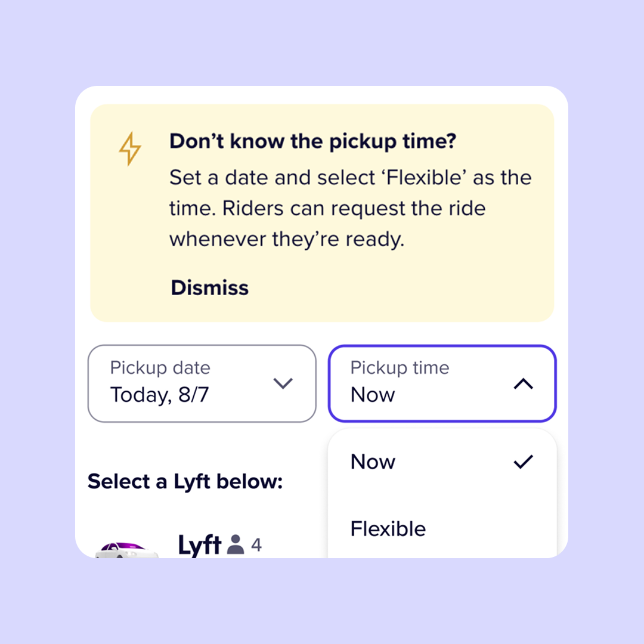Click the yellow tip banner background
644x644 pixels.
click(417, 292)
